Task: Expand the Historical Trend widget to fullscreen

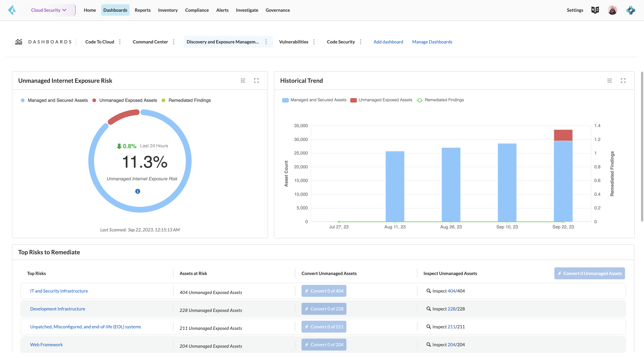Action: [x=623, y=81]
